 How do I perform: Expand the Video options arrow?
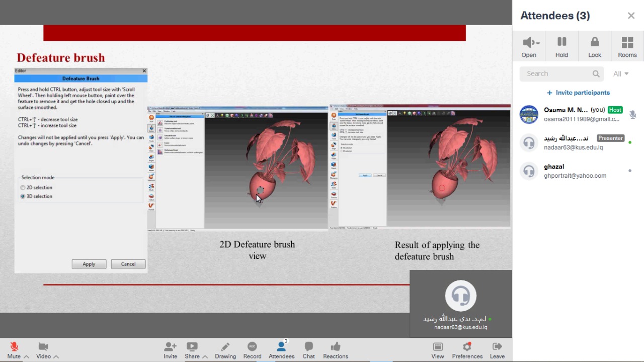pyautogui.click(x=56, y=356)
